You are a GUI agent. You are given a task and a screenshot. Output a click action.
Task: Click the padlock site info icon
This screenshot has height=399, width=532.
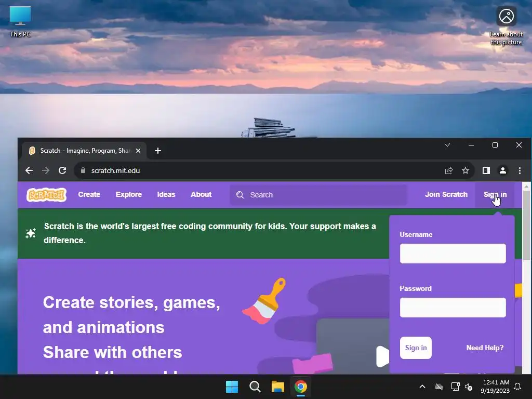pyautogui.click(x=83, y=170)
